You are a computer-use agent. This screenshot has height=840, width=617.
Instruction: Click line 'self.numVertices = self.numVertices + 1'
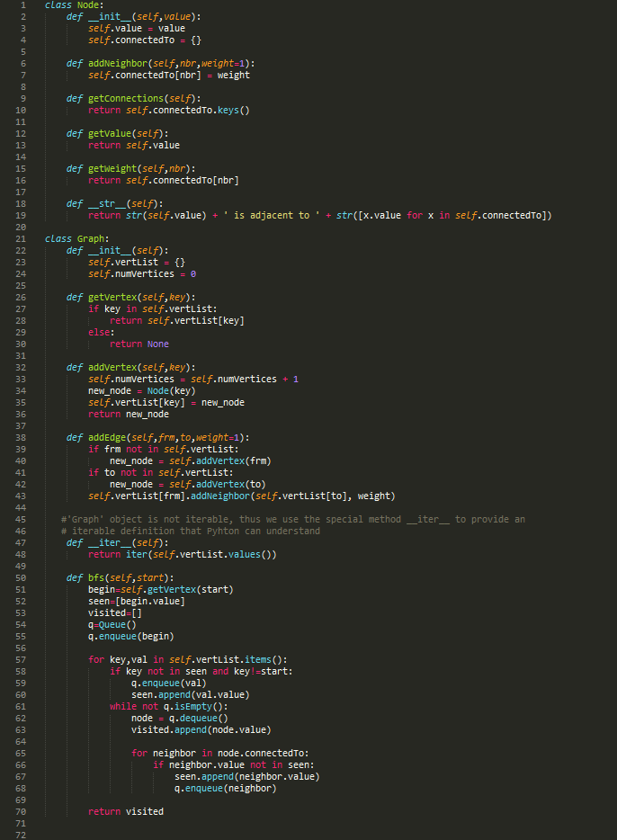point(193,380)
